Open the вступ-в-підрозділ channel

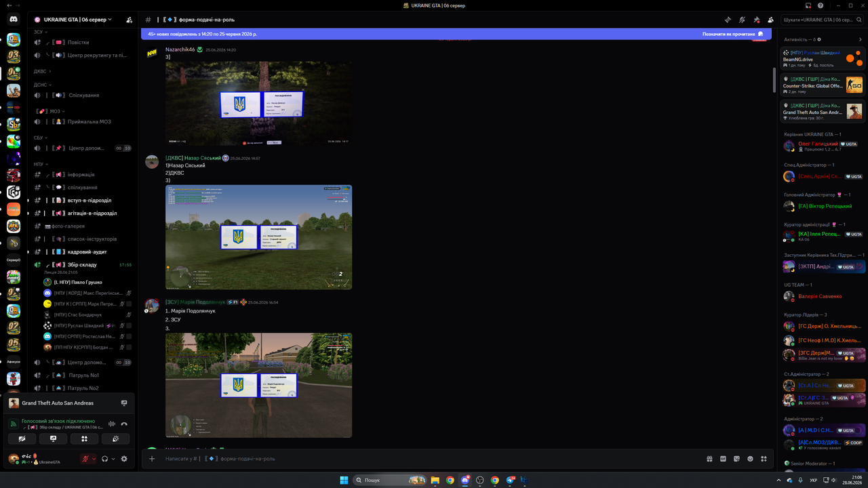(x=83, y=200)
